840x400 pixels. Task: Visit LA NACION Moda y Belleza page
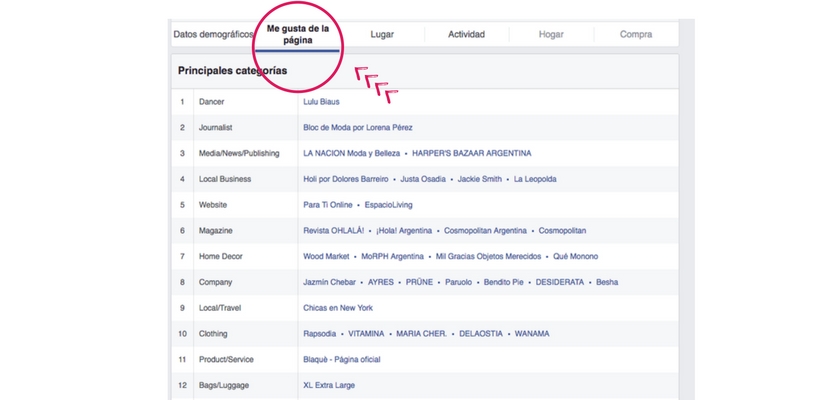351,153
